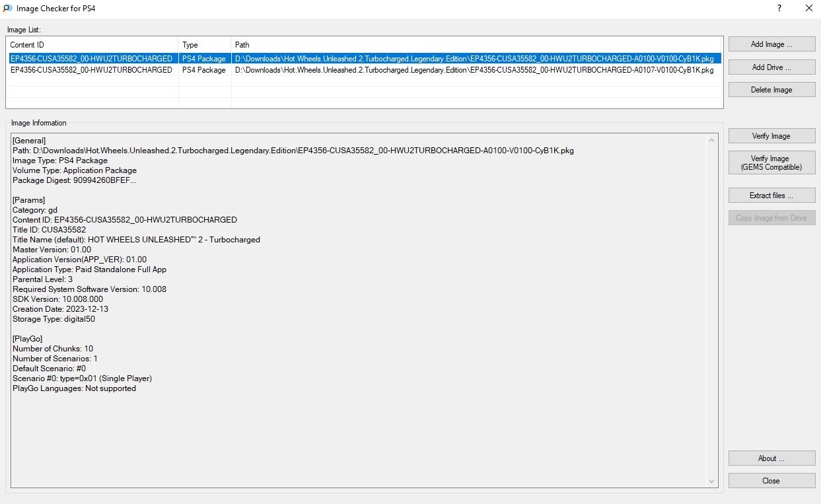
Task: Click the Add Image ... button
Action: click(x=771, y=44)
